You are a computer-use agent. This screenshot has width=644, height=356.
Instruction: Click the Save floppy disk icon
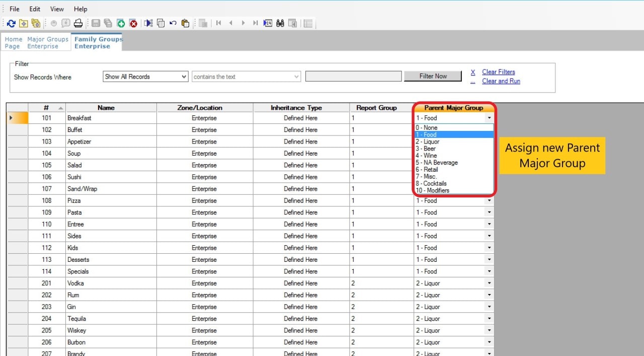point(96,23)
